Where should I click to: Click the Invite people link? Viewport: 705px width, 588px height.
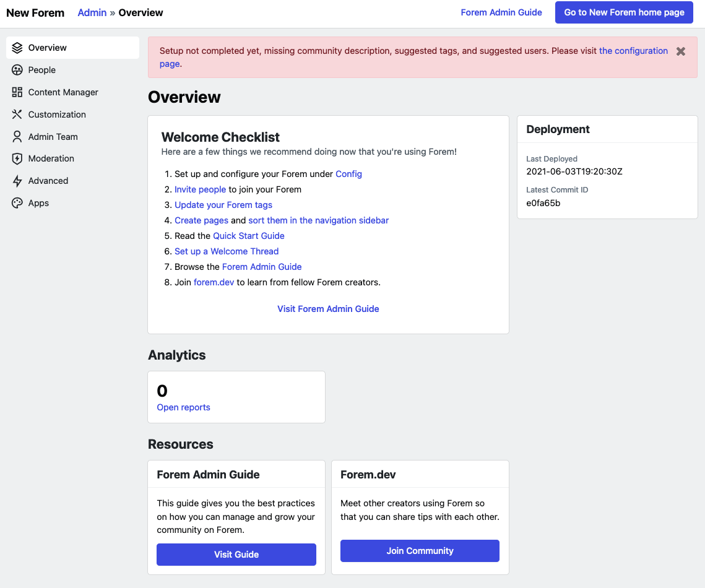click(x=200, y=189)
